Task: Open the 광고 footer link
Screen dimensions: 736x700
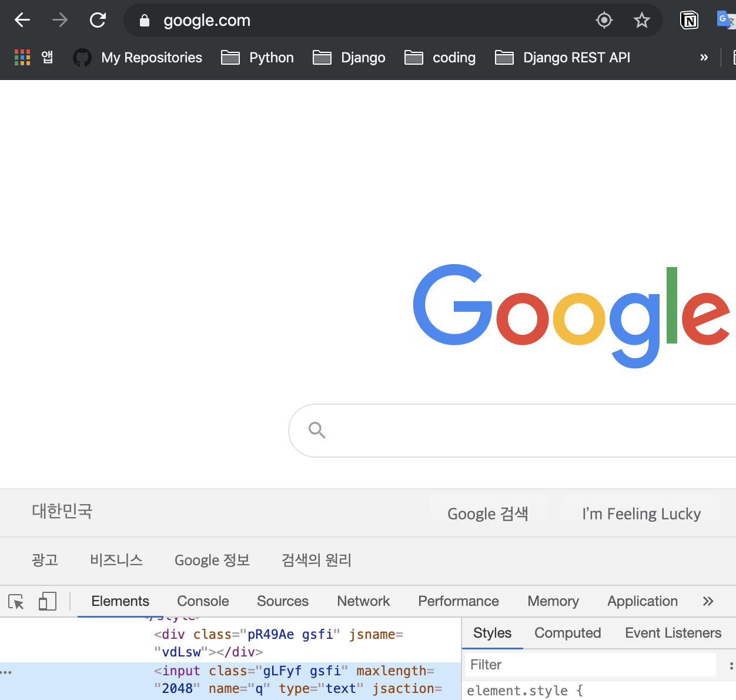Action: [45, 560]
